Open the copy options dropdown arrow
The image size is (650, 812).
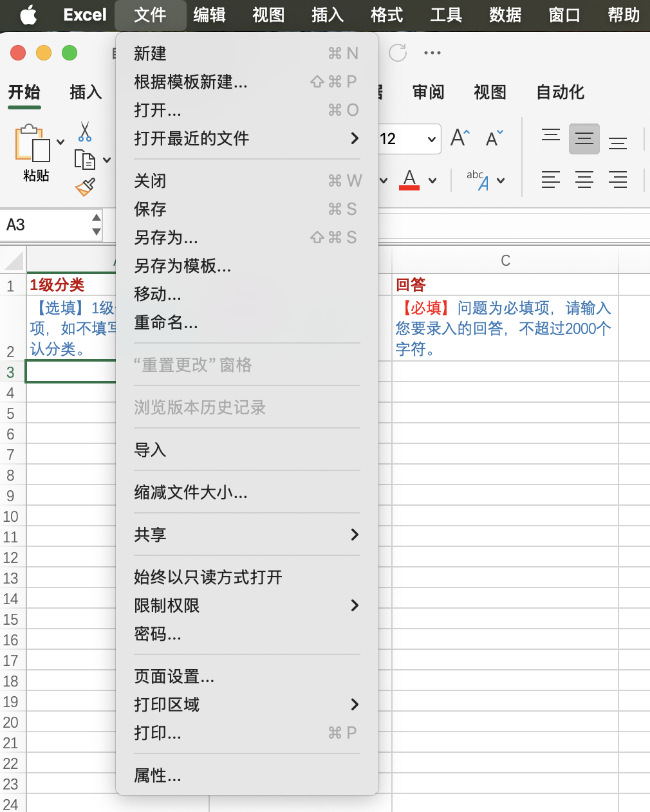point(107,160)
